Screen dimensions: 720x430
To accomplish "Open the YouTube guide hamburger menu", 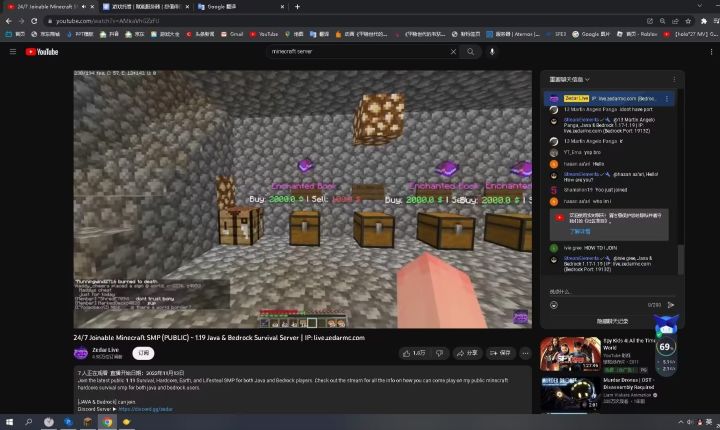I will [13, 52].
